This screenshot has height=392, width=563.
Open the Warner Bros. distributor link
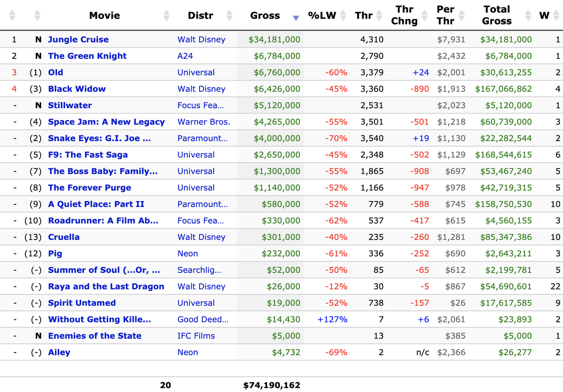[204, 122]
